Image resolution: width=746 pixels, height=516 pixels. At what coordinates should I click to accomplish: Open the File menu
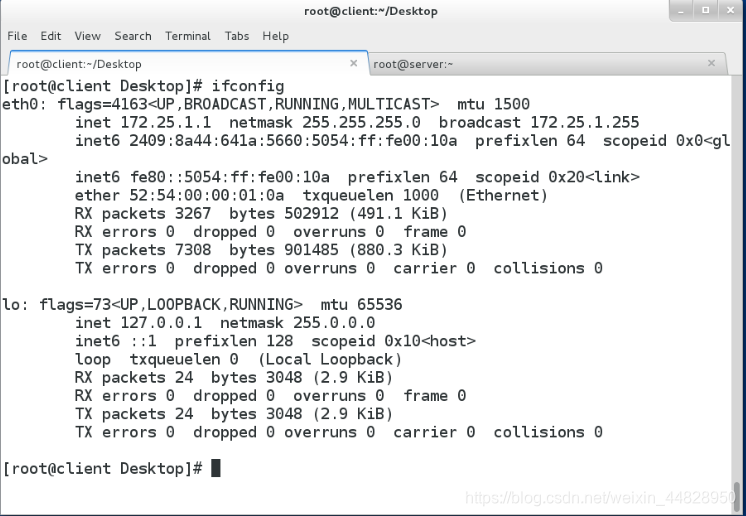pyautogui.click(x=17, y=36)
